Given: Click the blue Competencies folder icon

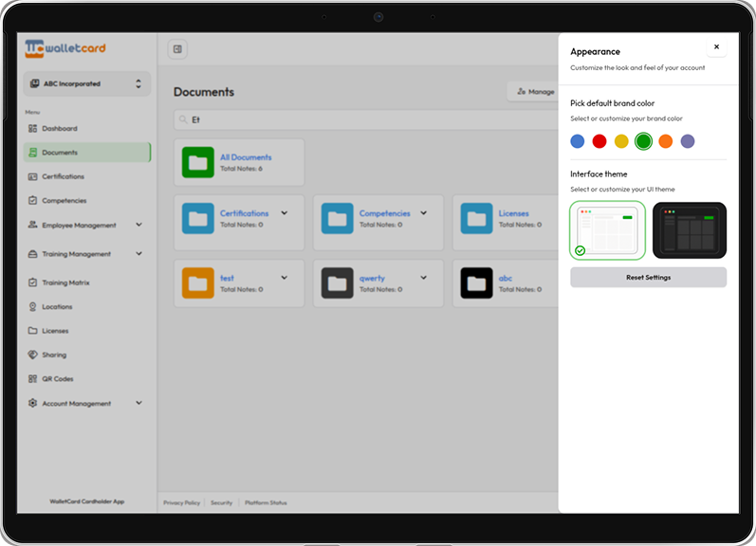Looking at the screenshot, I should tap(337, 218).
